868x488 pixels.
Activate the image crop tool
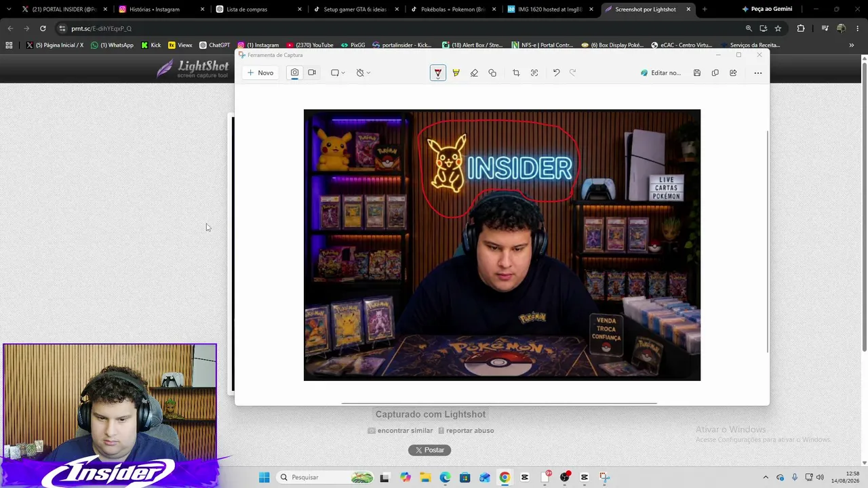516,73
